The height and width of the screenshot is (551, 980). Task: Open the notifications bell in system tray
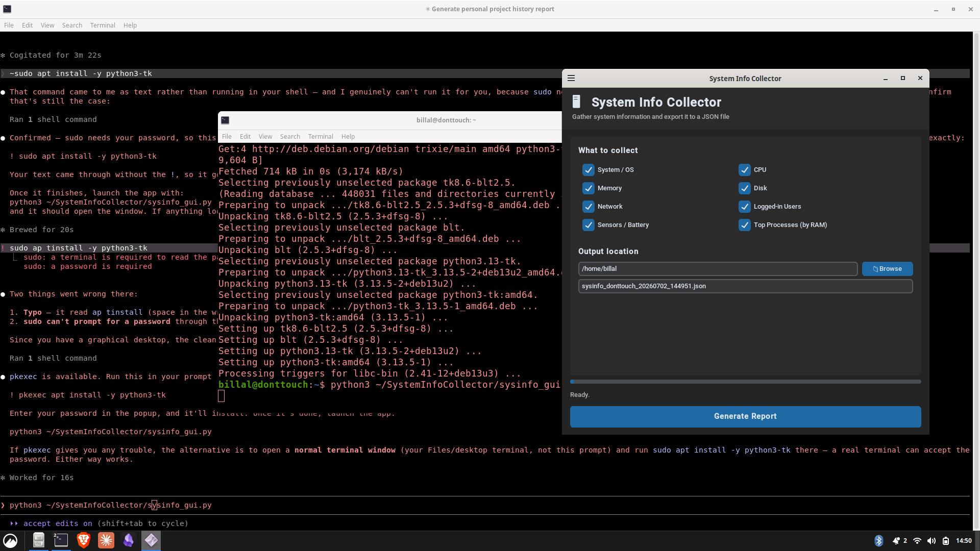(x=896, y=541)
